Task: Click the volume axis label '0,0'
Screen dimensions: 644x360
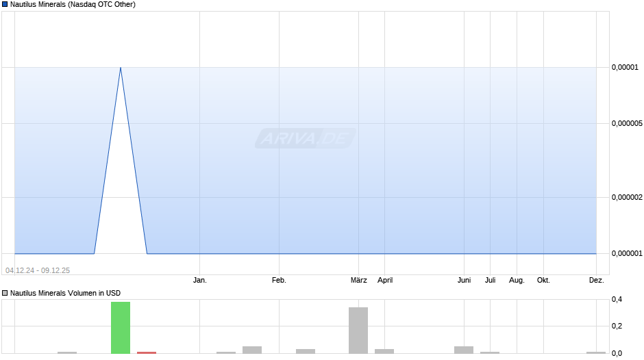Action: (617, 353)
